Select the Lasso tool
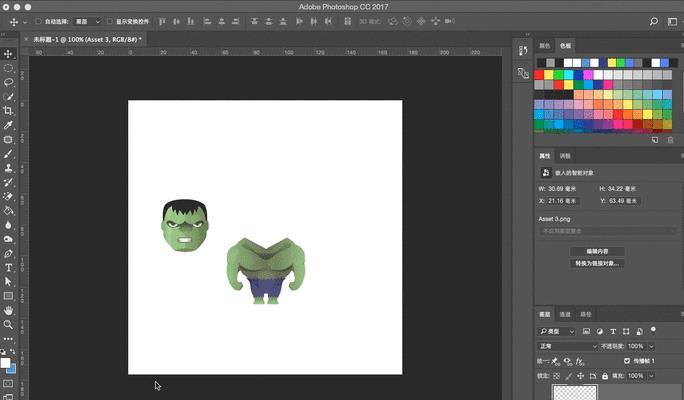The image size is (684, 400). point(8,82)
